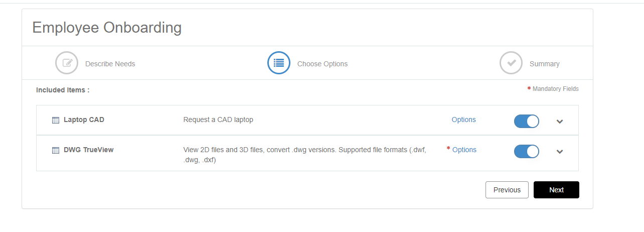
Task: Click the DWG TrueView item table icon
Action: [x=56, y=150]
